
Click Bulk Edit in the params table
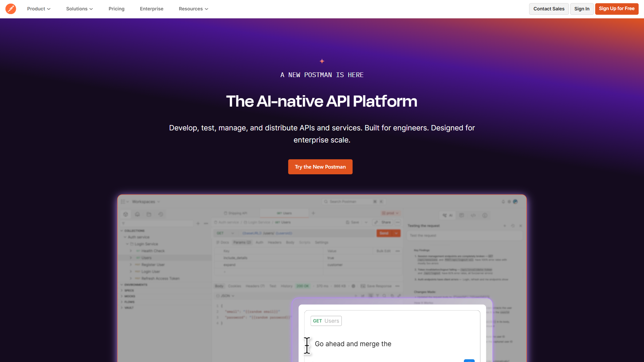(383, 251)
